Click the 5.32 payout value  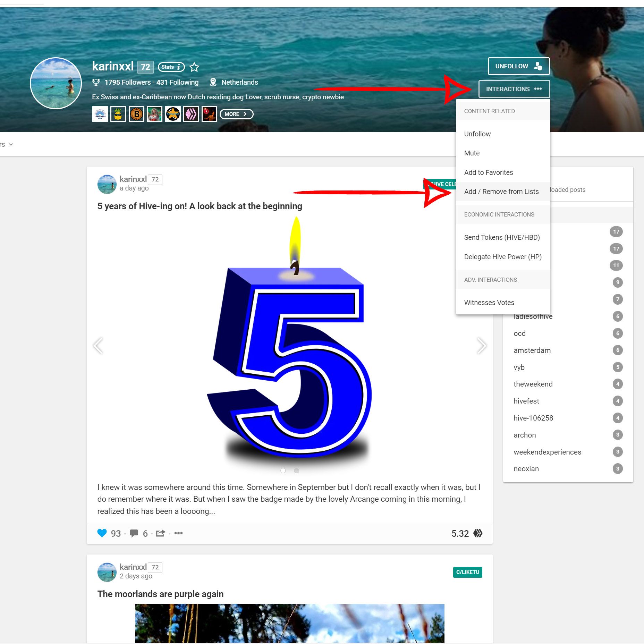click(x=460, y=534)
